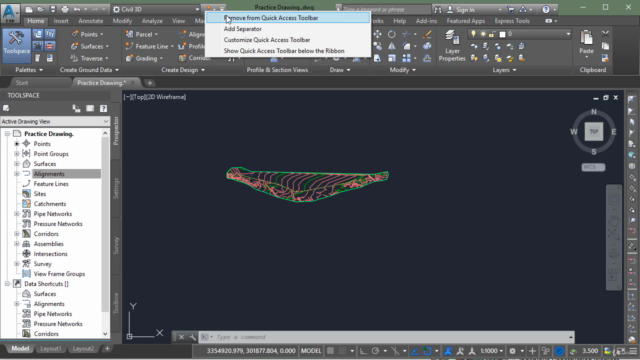
Task: Select Add Separator menu entry
Action: coord(287,29)
